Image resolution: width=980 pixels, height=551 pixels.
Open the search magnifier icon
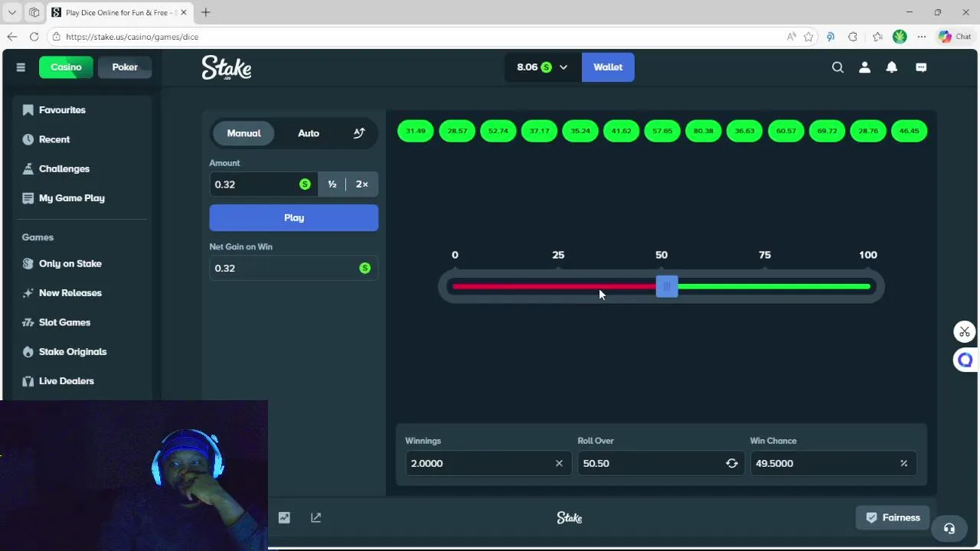click(x=838, y=67)
